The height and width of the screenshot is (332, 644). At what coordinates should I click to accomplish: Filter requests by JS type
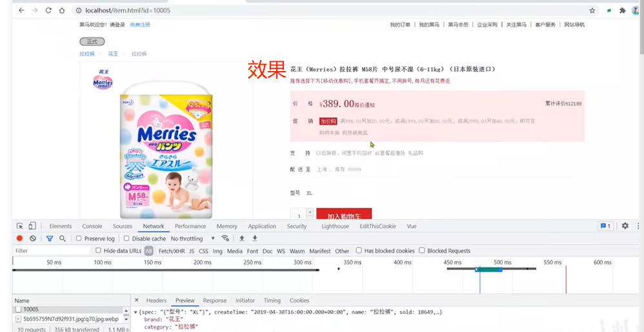[192, 251]
